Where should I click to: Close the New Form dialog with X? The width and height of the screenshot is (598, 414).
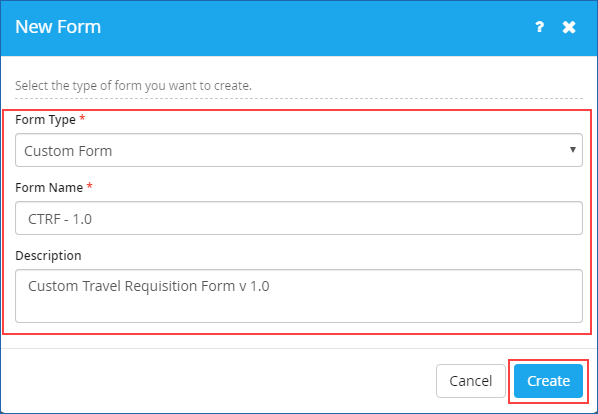tap(569, 27)
